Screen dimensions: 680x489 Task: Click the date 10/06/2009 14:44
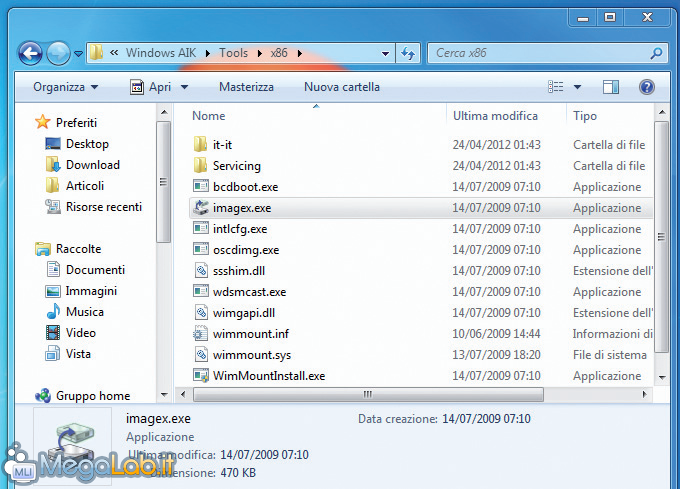[497, 334]
